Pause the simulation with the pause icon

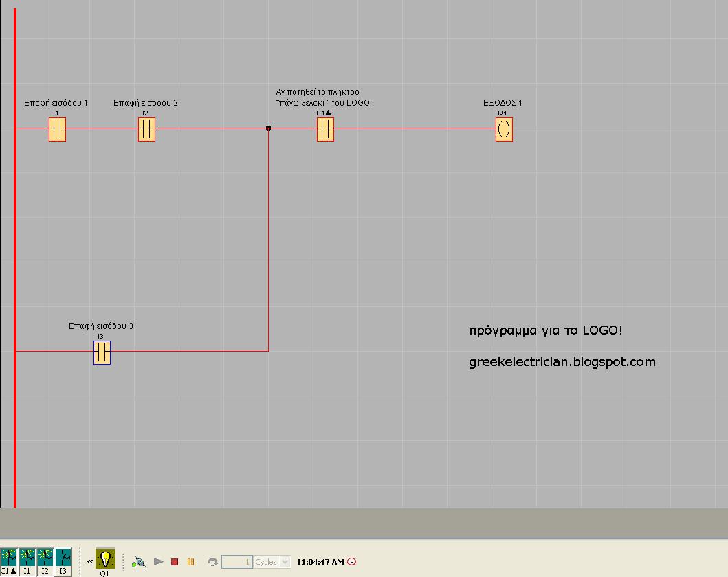[190, 561]
